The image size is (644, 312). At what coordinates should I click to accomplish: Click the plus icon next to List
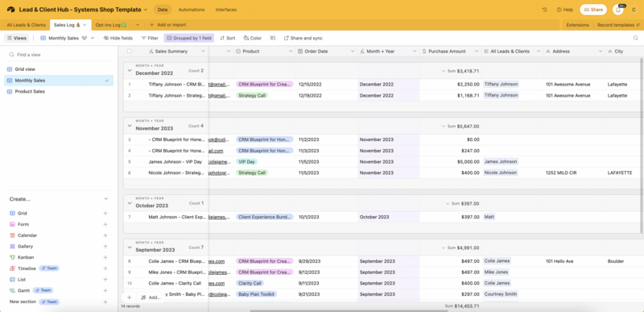click(105, 280)
